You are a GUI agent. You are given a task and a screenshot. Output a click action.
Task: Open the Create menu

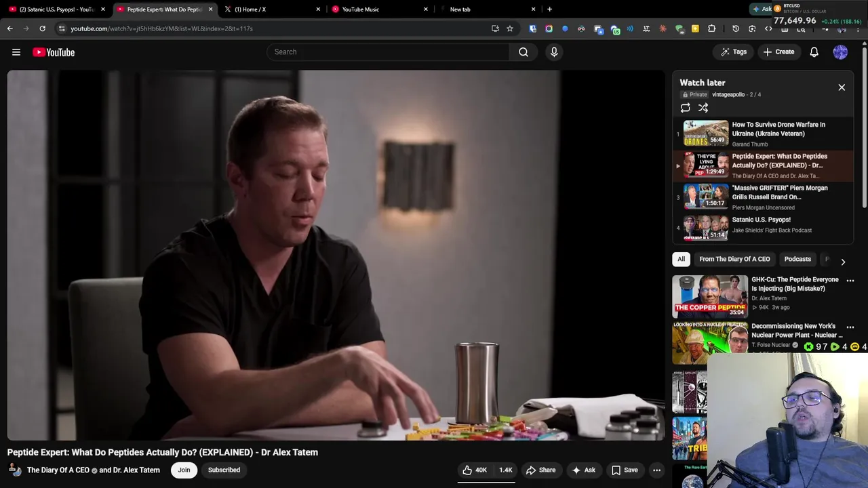(778, 52)
